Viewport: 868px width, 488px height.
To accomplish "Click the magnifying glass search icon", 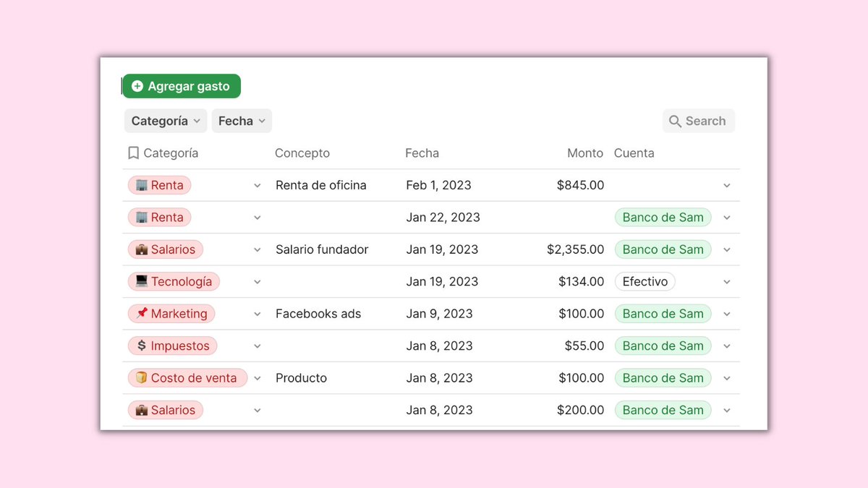I will 675,121.
